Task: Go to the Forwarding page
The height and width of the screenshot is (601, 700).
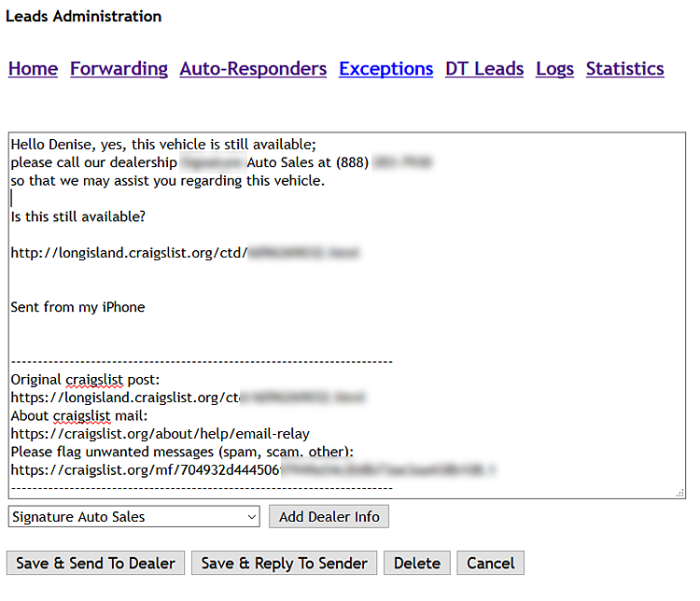Action: tap(119, 69)
